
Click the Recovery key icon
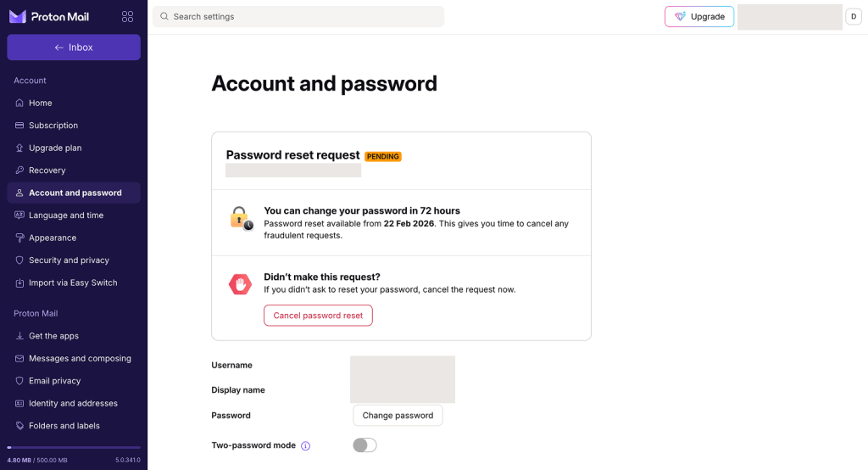(x=19, y=171)
